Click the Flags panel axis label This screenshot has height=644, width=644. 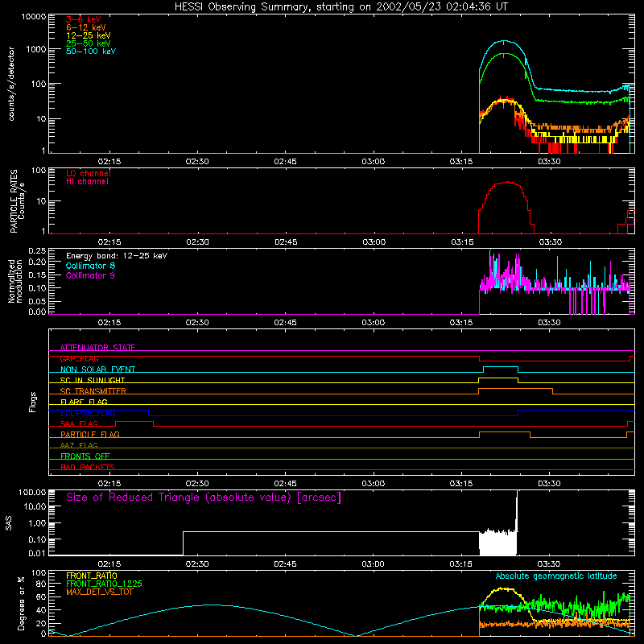click(x=33, y=402)
